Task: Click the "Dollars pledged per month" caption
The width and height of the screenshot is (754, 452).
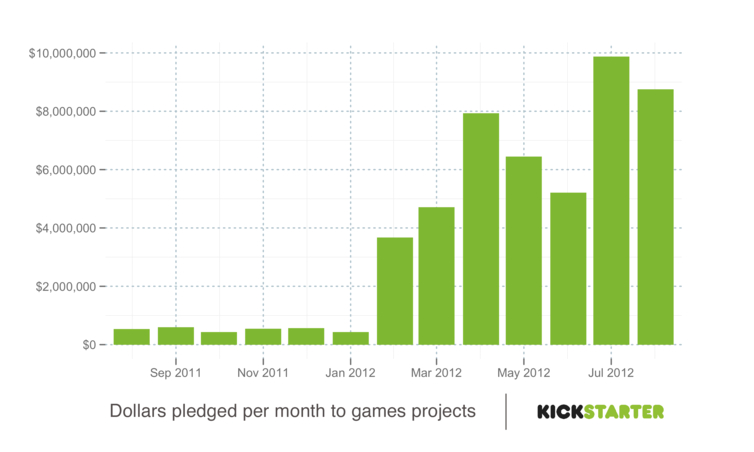Action: pyautogui.click(x=291, y=411)
